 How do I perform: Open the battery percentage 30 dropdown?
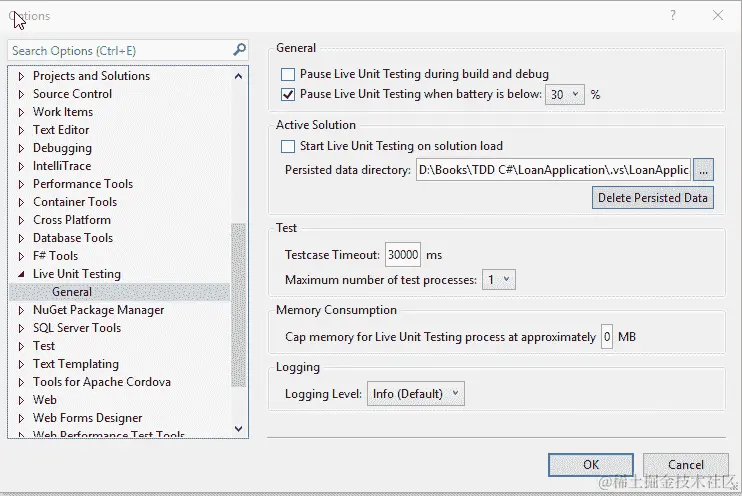pyautogui.click(x=565, y=95)
